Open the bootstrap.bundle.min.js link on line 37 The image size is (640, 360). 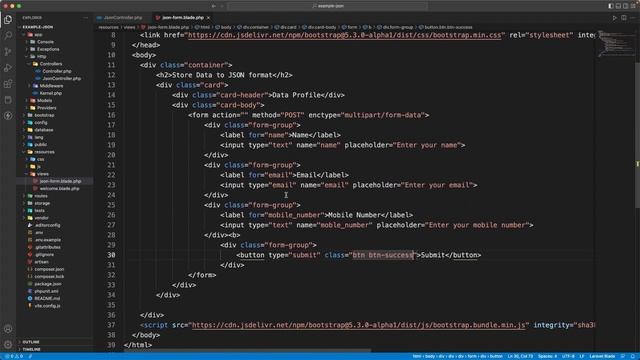pos(358,325)
